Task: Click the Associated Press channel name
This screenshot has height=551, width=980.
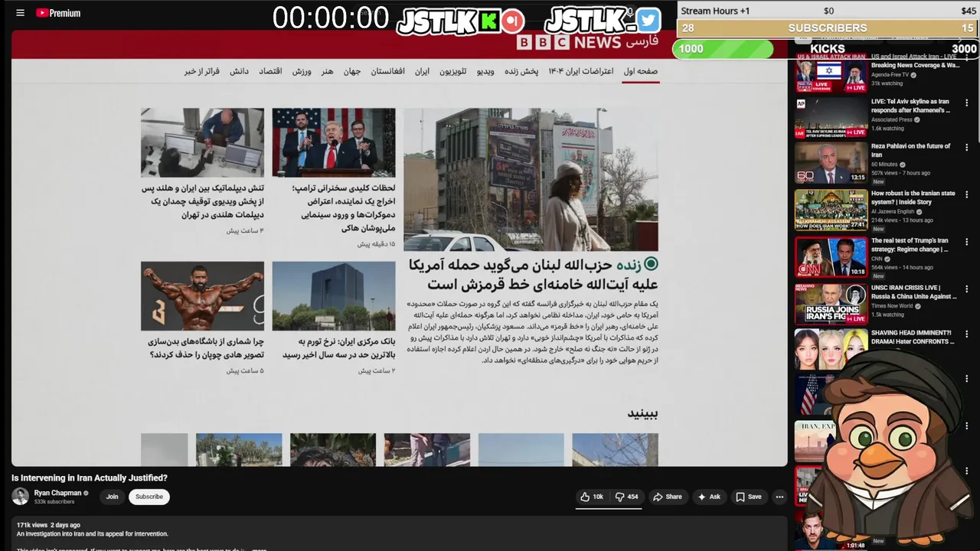Action: pos(892,119)
